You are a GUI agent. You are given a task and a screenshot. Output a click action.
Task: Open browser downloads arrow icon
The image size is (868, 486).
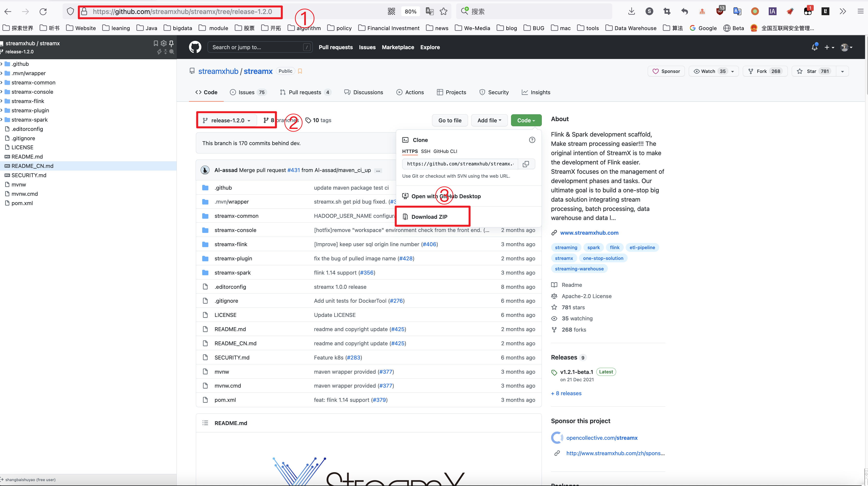tap(632, 12)
